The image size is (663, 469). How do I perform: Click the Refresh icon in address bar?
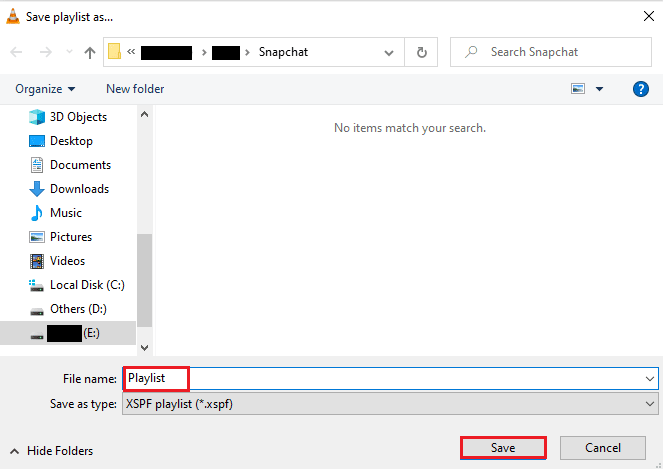click(x=422, y=52)
